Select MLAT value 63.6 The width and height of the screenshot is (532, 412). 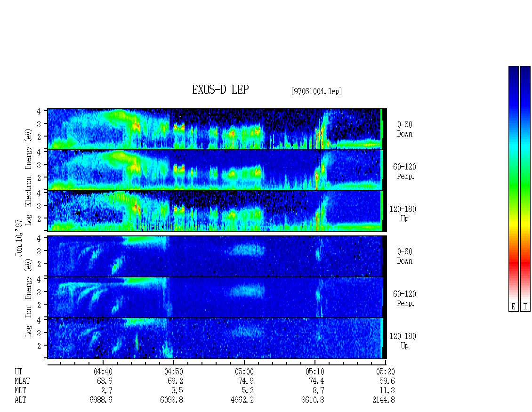pos(105,381)
